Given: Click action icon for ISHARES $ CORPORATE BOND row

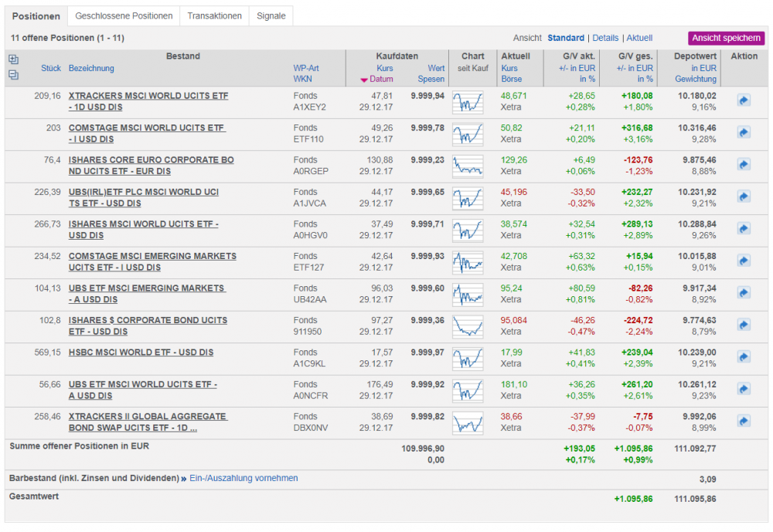Looking at the screenshot, I should click(x=744, y=325).
